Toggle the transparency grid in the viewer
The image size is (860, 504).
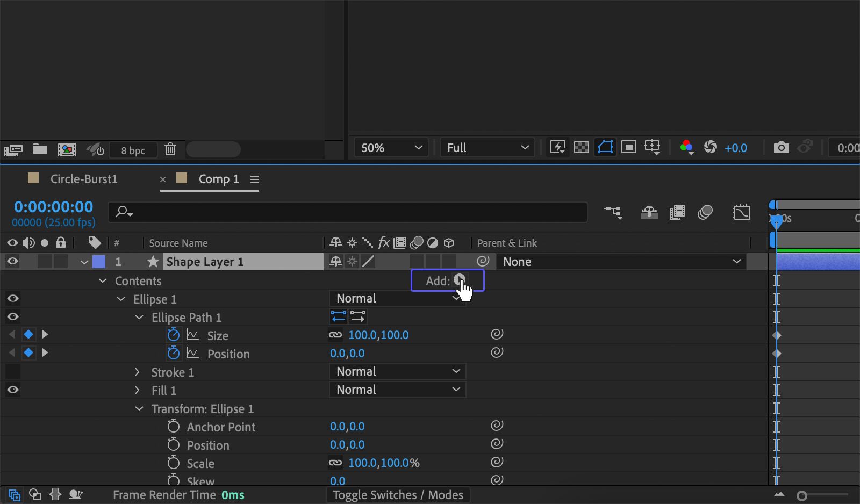(x=582, y=147)
